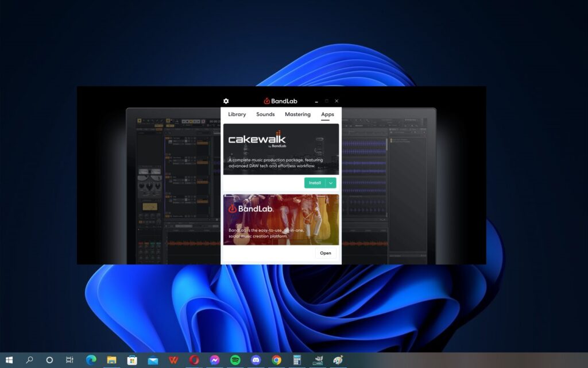Click the text "A complete music production package, featuring"
This screenshot has width=588, height=368.
pos(276,160)
